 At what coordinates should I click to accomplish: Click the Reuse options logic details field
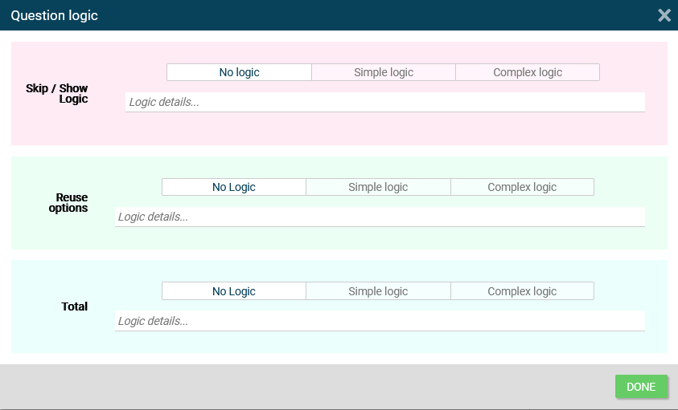[380, 217]
